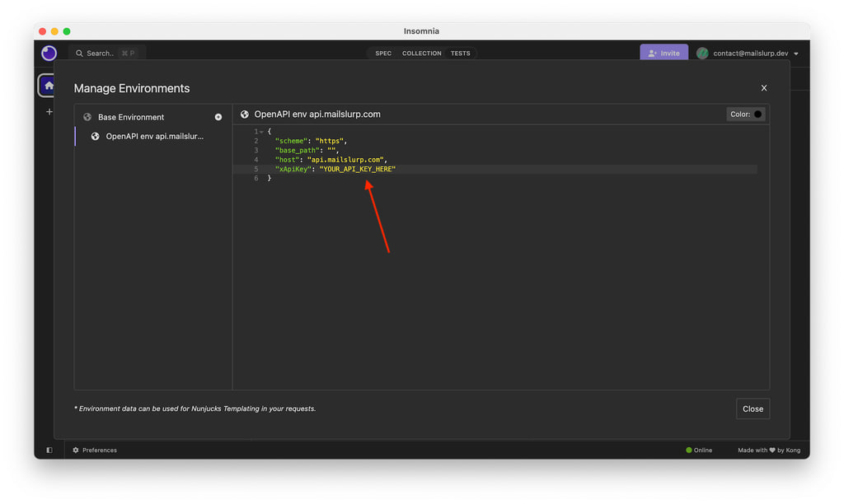This screenshot has height=504, width=844.
Task: Switch to the COLLECTION tab
Action: pos(421,54)
